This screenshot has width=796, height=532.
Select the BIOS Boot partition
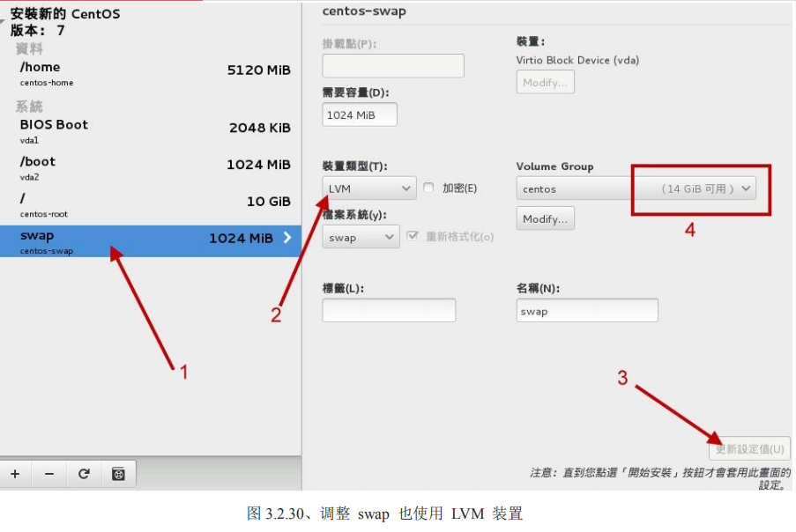click(x=53, y=124)
